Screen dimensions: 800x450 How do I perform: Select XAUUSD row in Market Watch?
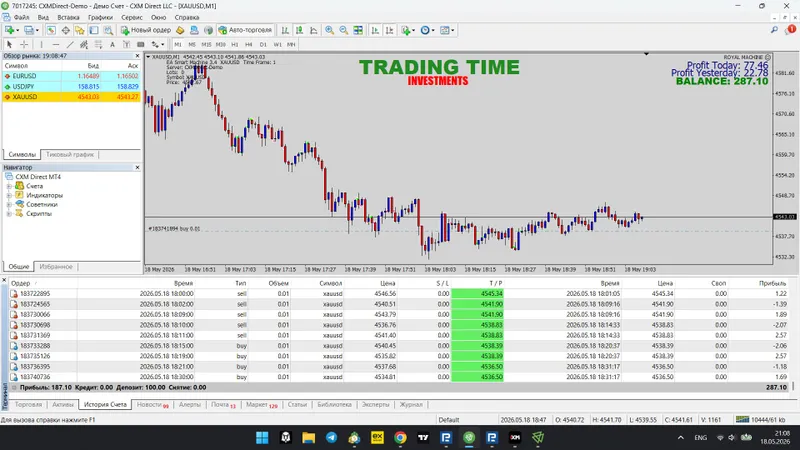pyautogui.click(x=71, y=97)
